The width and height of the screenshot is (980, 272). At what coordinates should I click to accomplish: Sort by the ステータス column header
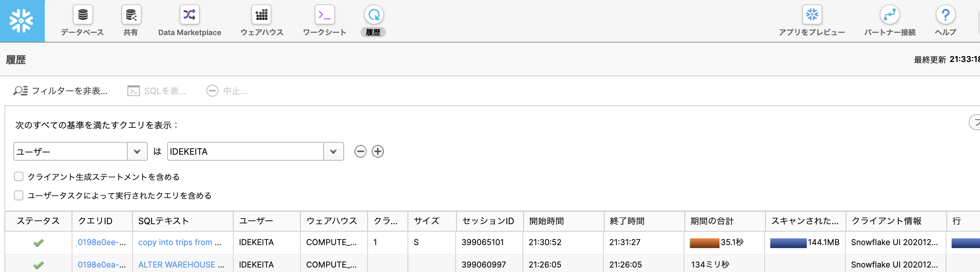[x=38, y=221]
